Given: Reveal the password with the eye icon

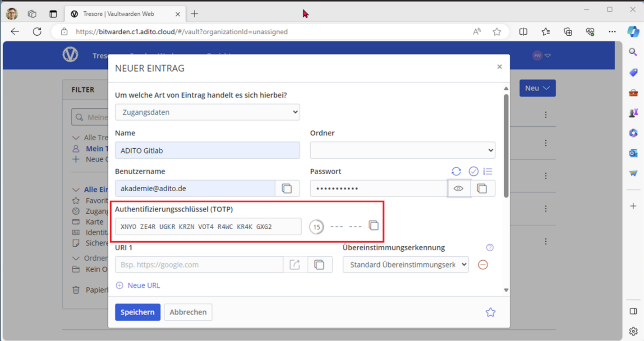Looking at the screenshot, I should 459,188.
